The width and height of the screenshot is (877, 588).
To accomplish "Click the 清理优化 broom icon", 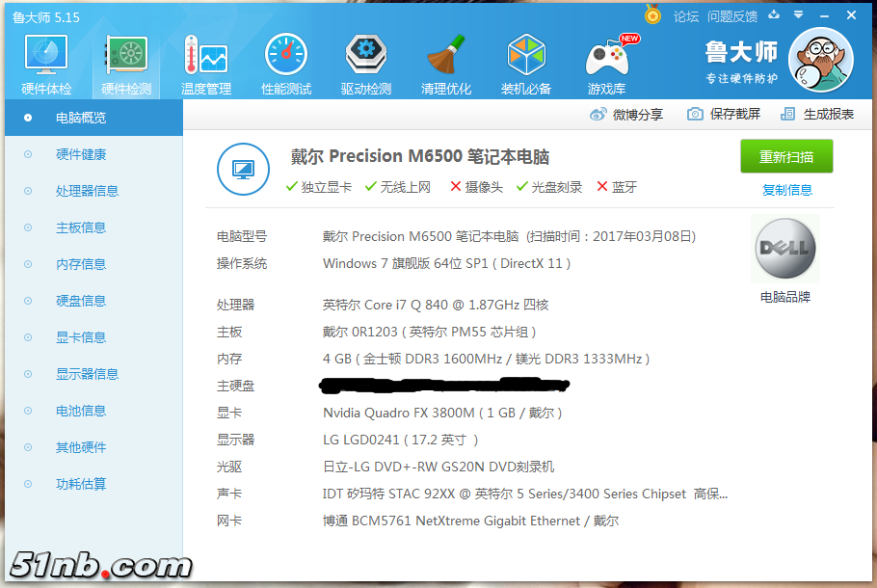I will (446, 63).
